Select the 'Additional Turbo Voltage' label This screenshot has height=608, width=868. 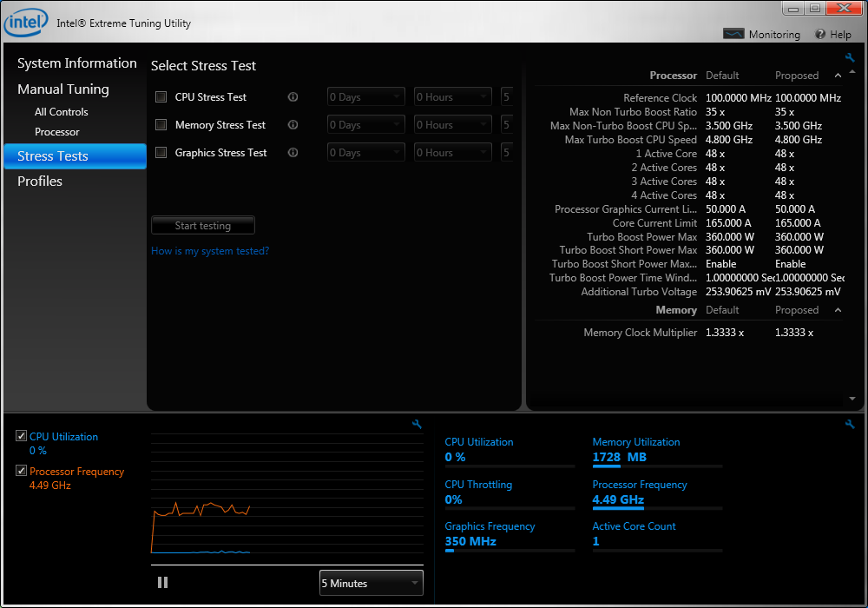click(x=640, y=291)
